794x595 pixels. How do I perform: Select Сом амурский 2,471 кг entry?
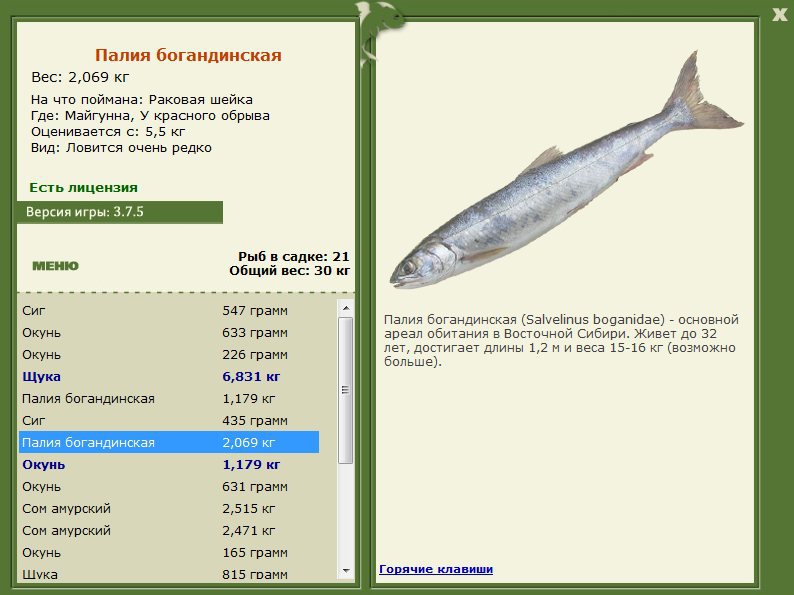(169, 530)
